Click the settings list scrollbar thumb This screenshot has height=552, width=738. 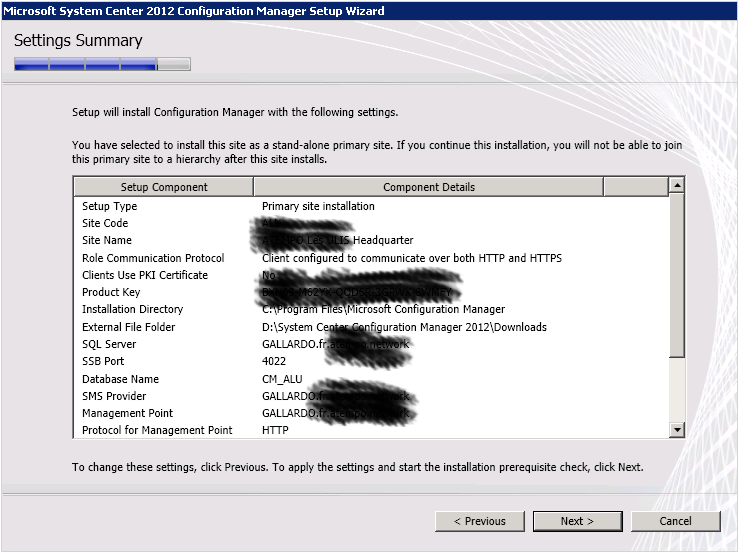pos(677,275)
